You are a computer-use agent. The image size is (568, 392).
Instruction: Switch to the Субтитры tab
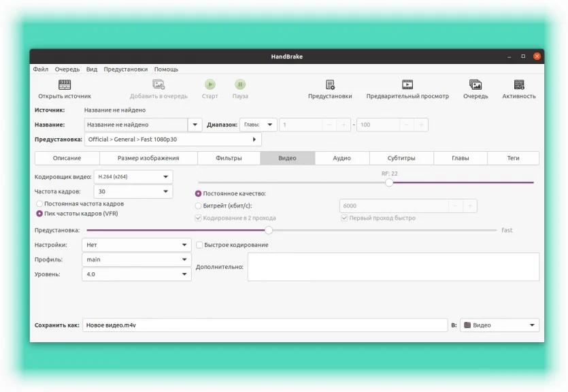(401, 158)
